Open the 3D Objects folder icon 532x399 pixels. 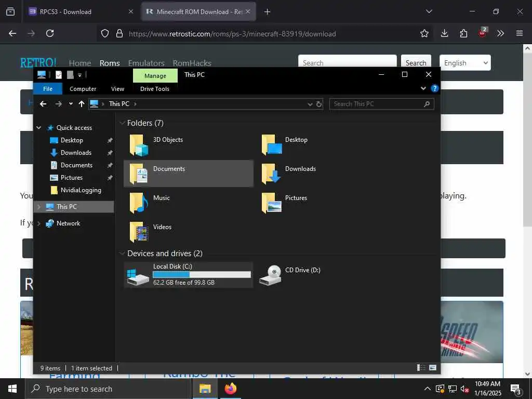point(138,145)
